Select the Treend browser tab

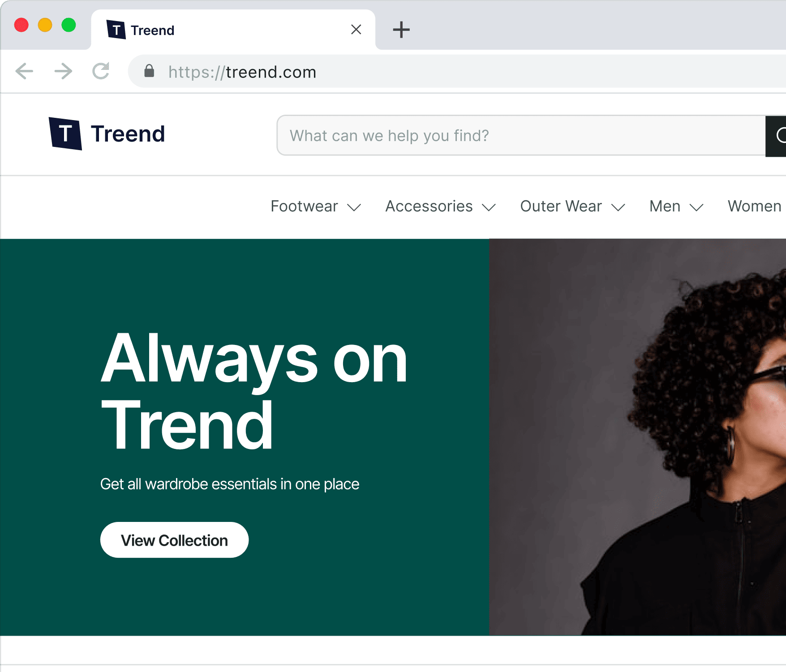[233, 30]
